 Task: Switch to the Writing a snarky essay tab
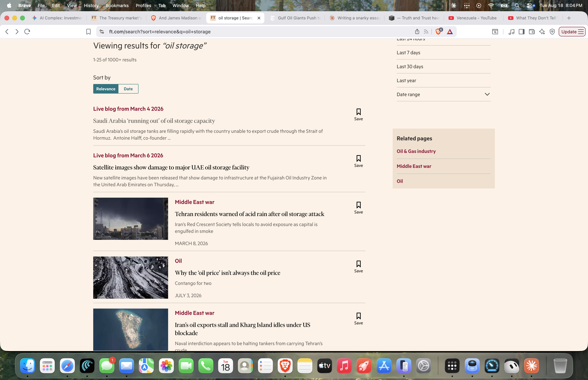(355, 18)
